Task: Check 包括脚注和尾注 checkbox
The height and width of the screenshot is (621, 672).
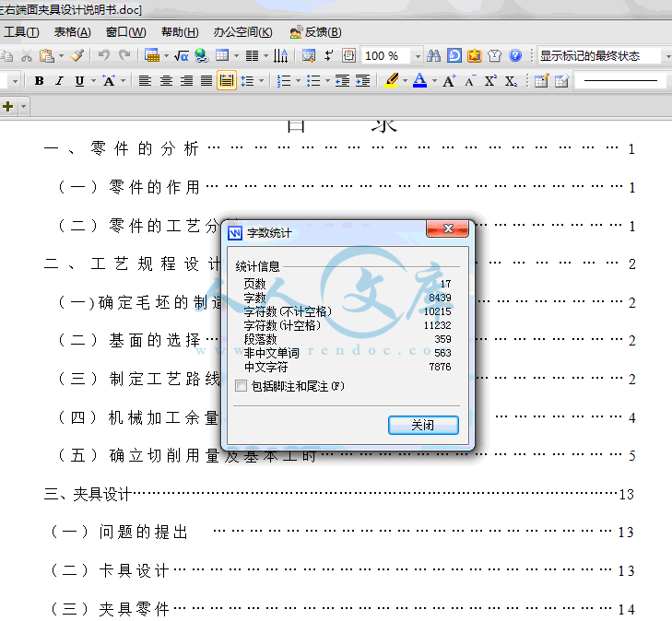Action: click(241, 386)
